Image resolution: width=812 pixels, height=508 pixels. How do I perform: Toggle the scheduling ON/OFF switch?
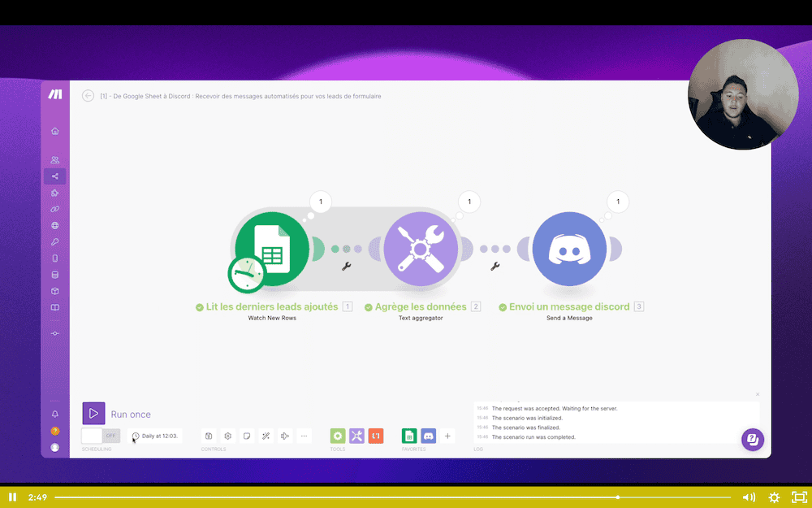(x=101, y=436)
